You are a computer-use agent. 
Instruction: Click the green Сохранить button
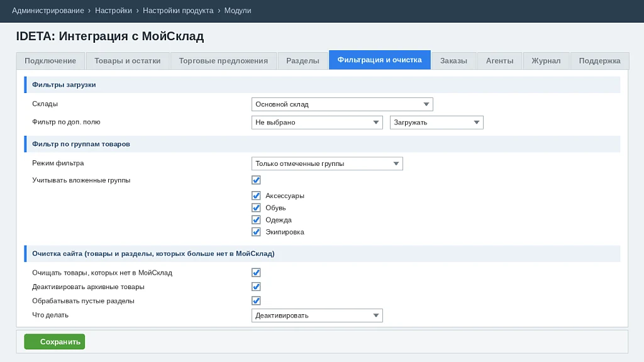coord(55,341)
